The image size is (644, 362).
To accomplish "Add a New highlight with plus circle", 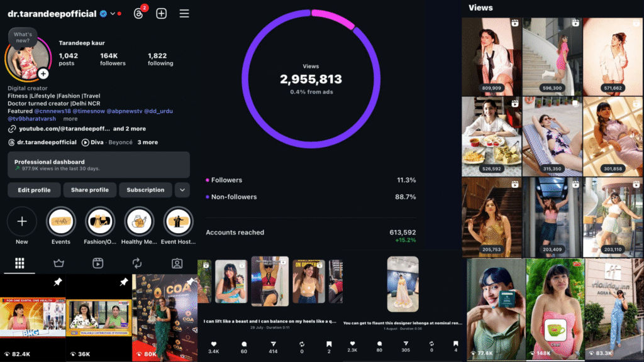I will (22, 221).
